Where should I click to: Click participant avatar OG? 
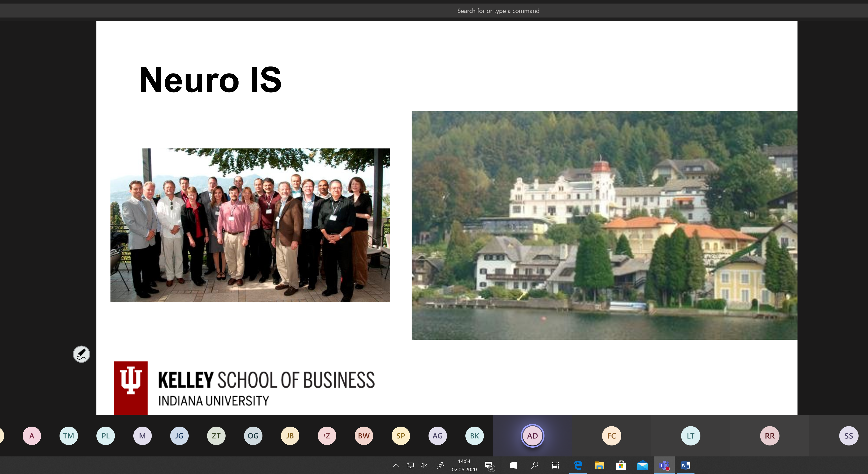(253, 436)
